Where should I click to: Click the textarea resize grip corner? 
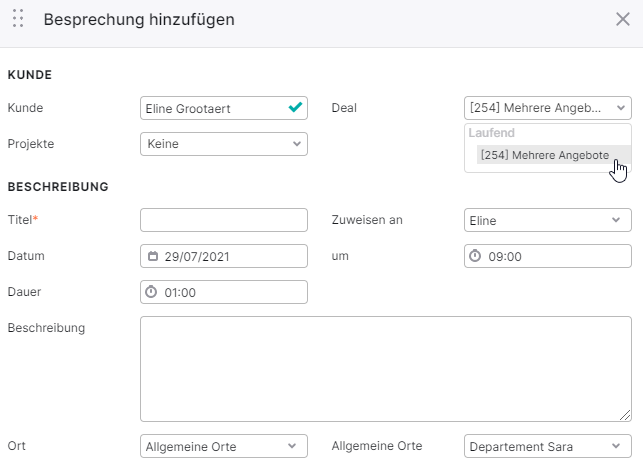625,415
